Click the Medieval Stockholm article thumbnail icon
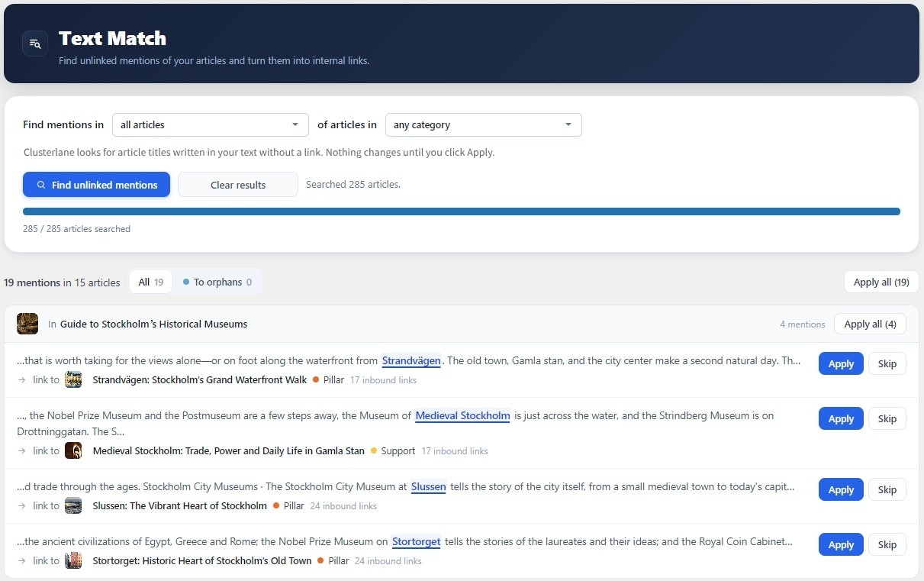The image size is (924, 581). (x=73, y=450)
